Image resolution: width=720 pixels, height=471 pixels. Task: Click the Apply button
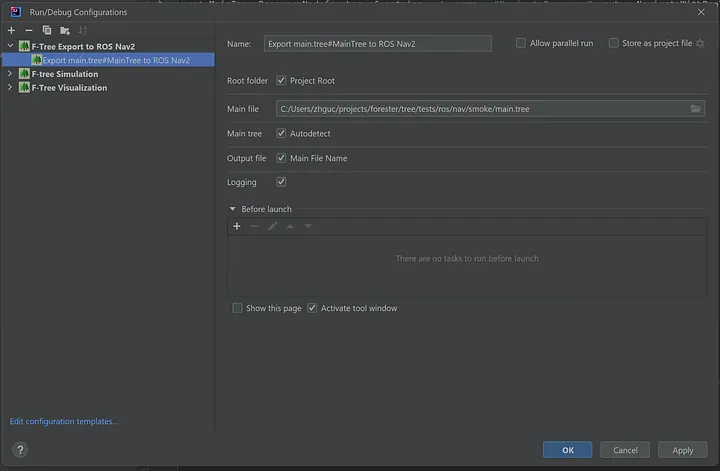[x=683, y=450]
